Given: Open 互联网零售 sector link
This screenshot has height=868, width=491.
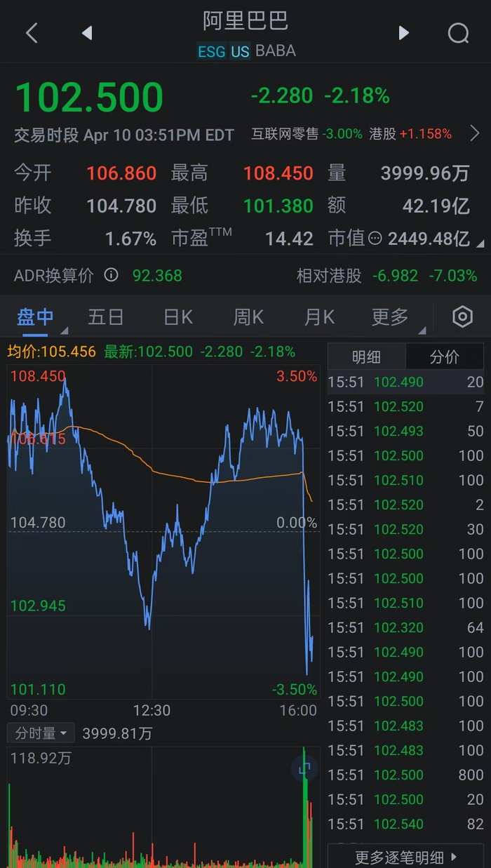Looking at the screenshot, I should 307,133.
